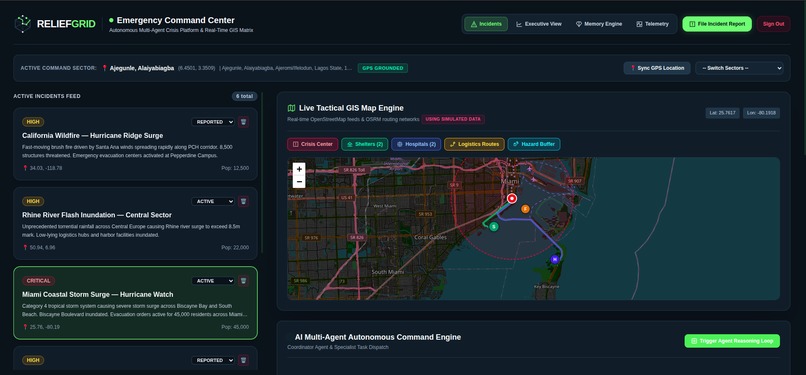Delete the California Wildfire incident
The height and width of the screenshot is (375, 806).
coord(243,122)
